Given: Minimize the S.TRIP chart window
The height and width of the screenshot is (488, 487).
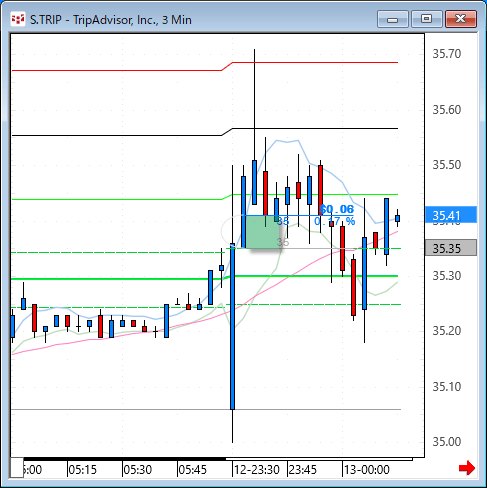Looking at the screenshot, I should (393, 19).
